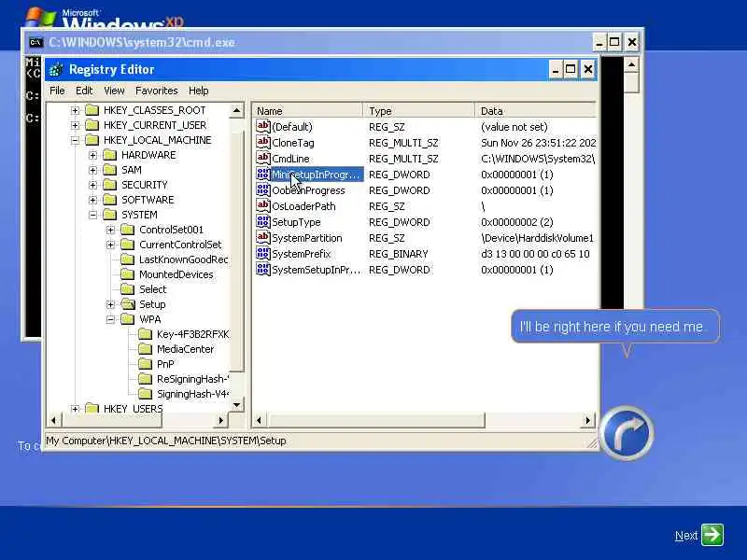Open the Favorites menu
The width and height of the screenshot is (747, 560).
click(x=156, y=91)
